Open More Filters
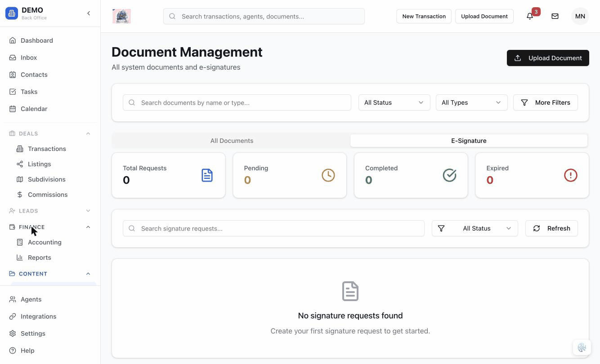This screenshot has width=600, height=364. pyautogui.click(x=546, y=102)
